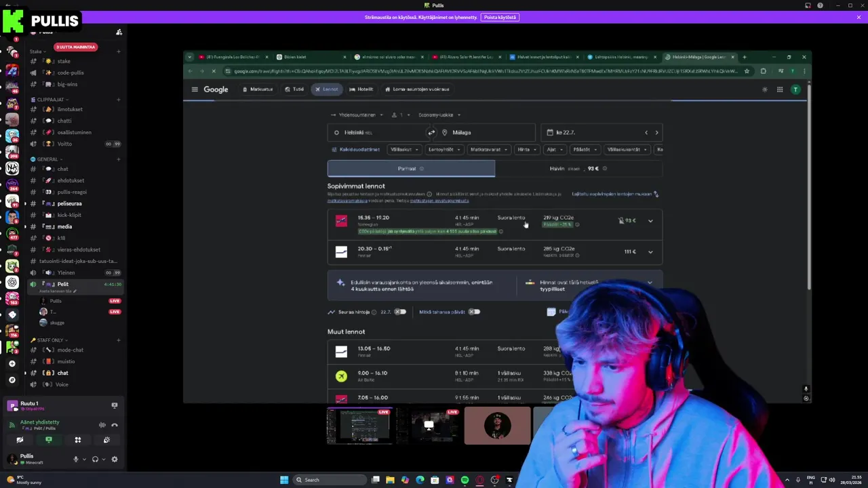
Task: Turn on camera in Discord
Action: (x=20, y=440)
